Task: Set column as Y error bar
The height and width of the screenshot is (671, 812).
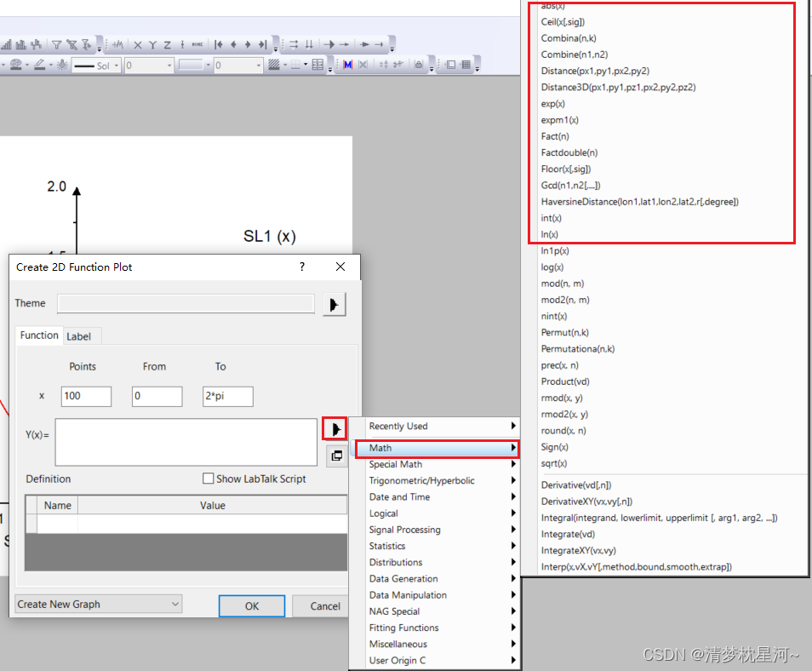Action: 182,44
